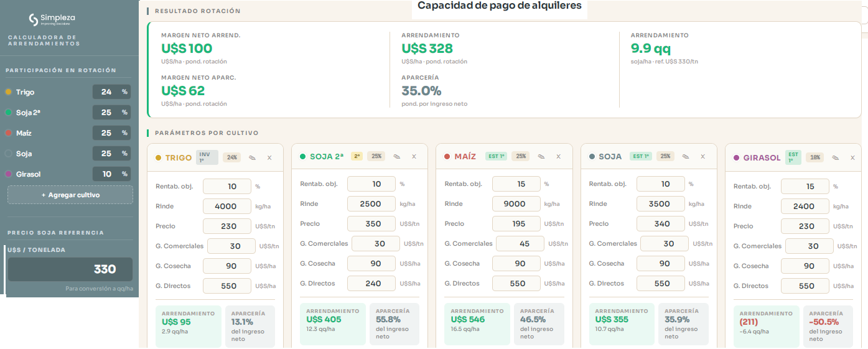Click the '+ Agregar cultivo' button

(70, 195)
